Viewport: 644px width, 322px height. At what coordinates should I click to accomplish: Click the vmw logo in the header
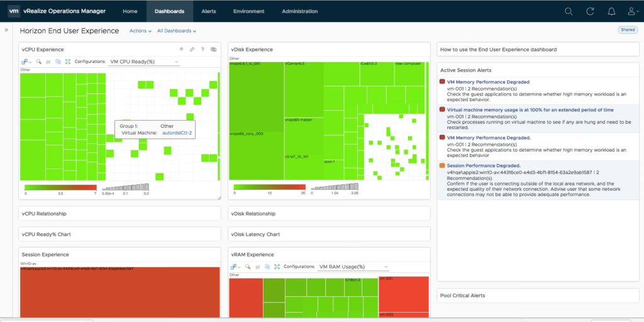coord(14,11)
